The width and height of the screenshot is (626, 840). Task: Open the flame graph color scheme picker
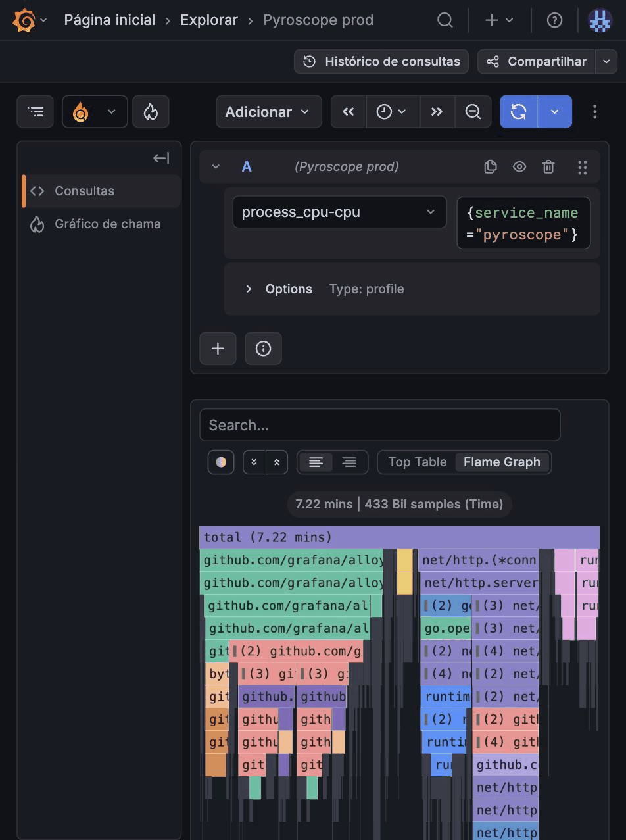pos(221,462)
